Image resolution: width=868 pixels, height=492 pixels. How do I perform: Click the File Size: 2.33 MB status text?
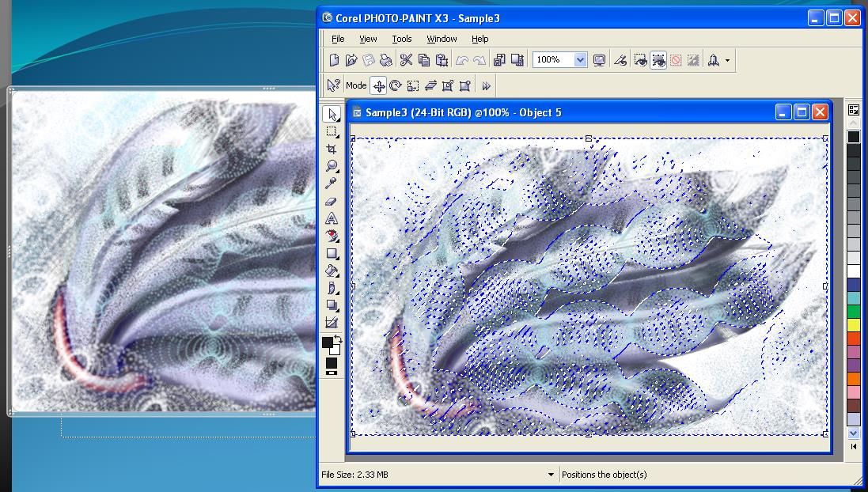click(x=354, y=475)
